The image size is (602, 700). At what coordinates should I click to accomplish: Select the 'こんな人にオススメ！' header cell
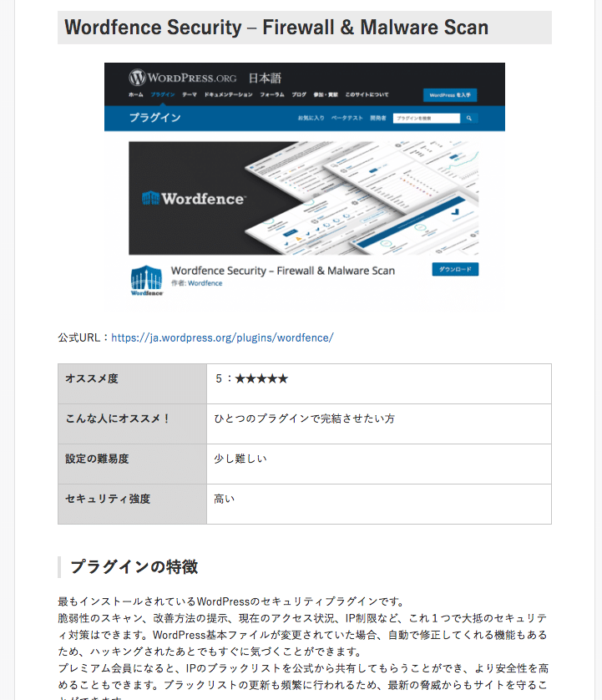(132, 424)
